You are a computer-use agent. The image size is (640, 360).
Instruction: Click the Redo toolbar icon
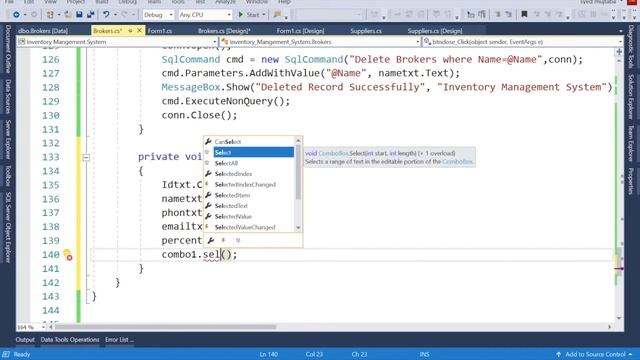click(x=124, y=15)
